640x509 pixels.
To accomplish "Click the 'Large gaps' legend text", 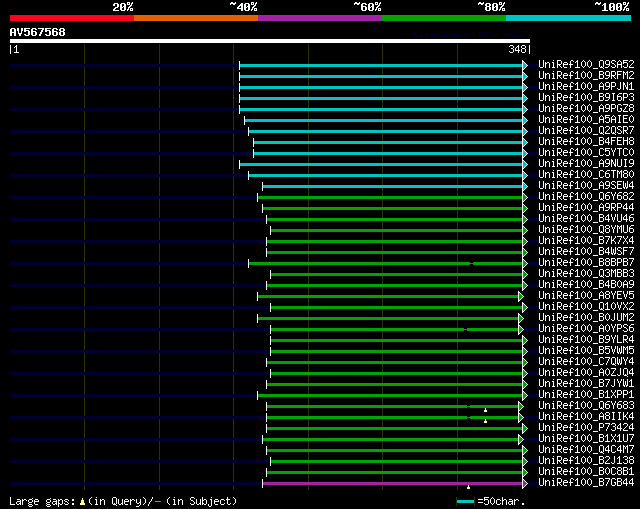I will tap(42, 501).
